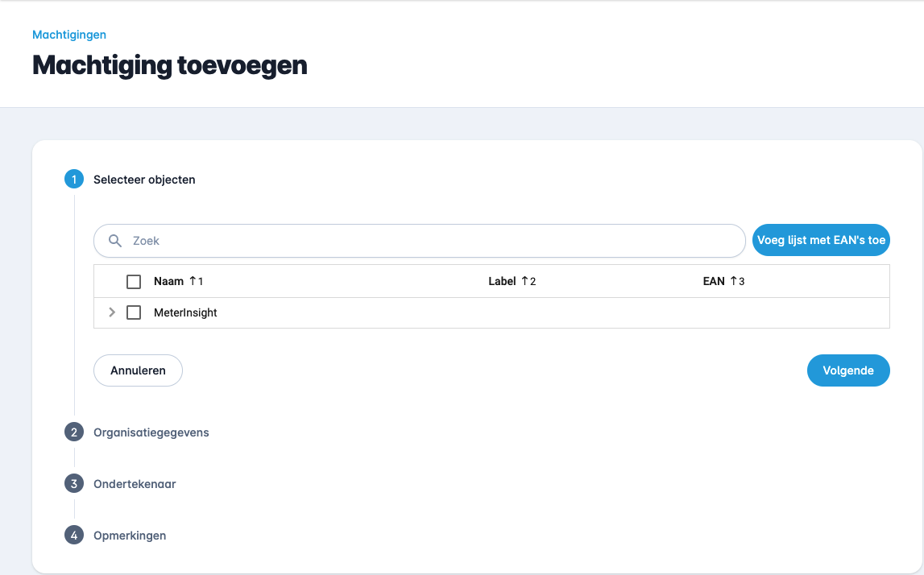Click the Voeg lijst met EAN's toe button
The image size is (924, 575).
tap(821, 240)
